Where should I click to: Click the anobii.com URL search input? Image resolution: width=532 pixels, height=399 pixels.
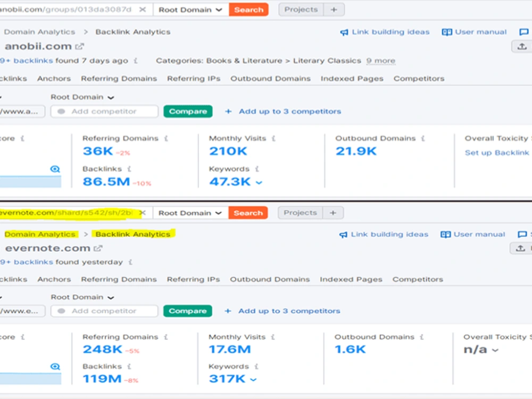pos(66,10)
